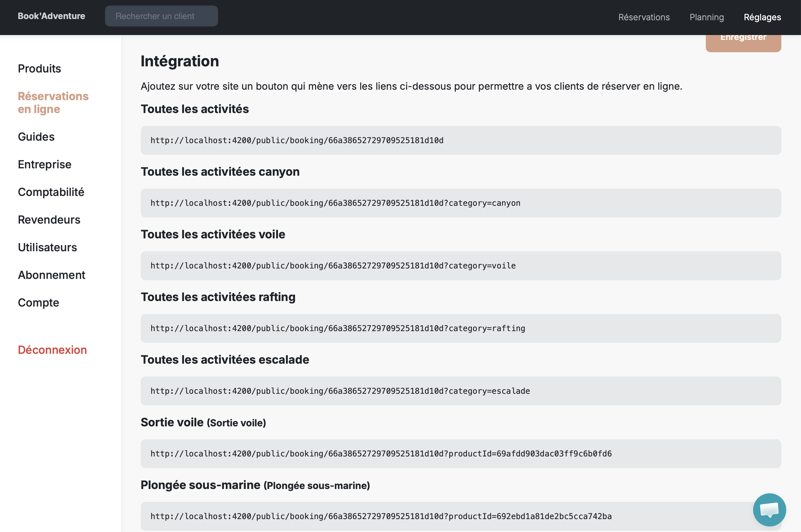Open the Revendeurs section
Image resolution: width=801 pixels, height=532 pixels.
[49, 220]
